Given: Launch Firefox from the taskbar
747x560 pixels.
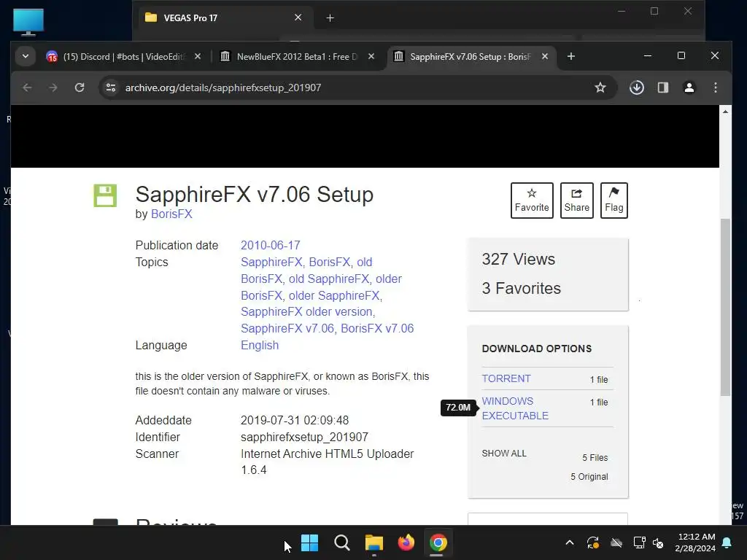Looking at the screenshot, I should (406, 542).
